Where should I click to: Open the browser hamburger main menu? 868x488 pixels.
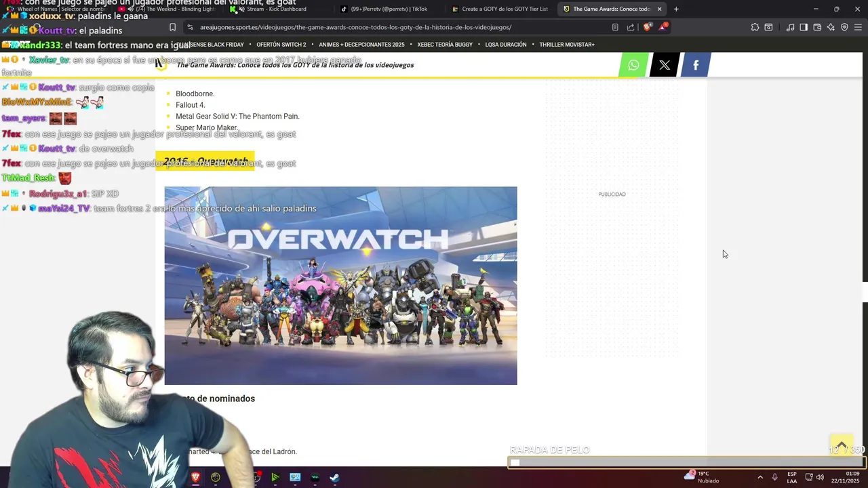[x=858, y=27]
